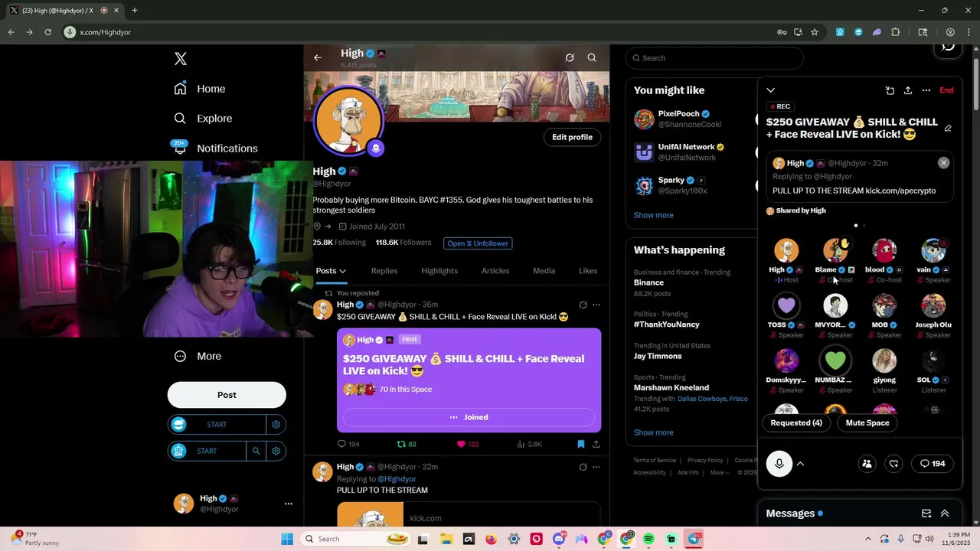Open account menu dots beside High

pos(289,504)
